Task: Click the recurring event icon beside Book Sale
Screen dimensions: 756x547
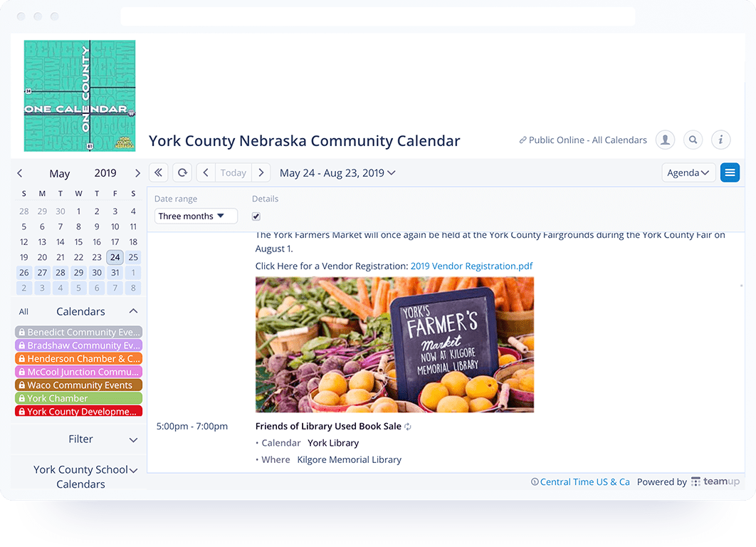Action: [408, 427]
